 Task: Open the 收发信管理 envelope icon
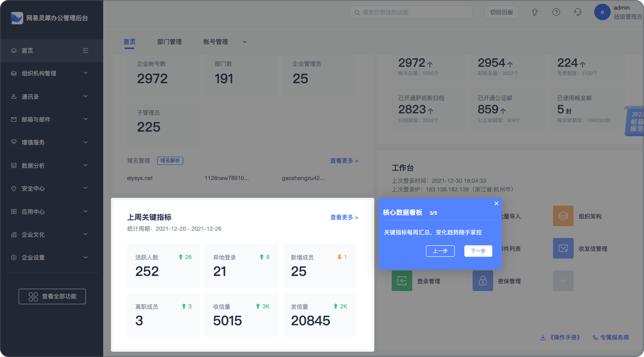[563, 248]
